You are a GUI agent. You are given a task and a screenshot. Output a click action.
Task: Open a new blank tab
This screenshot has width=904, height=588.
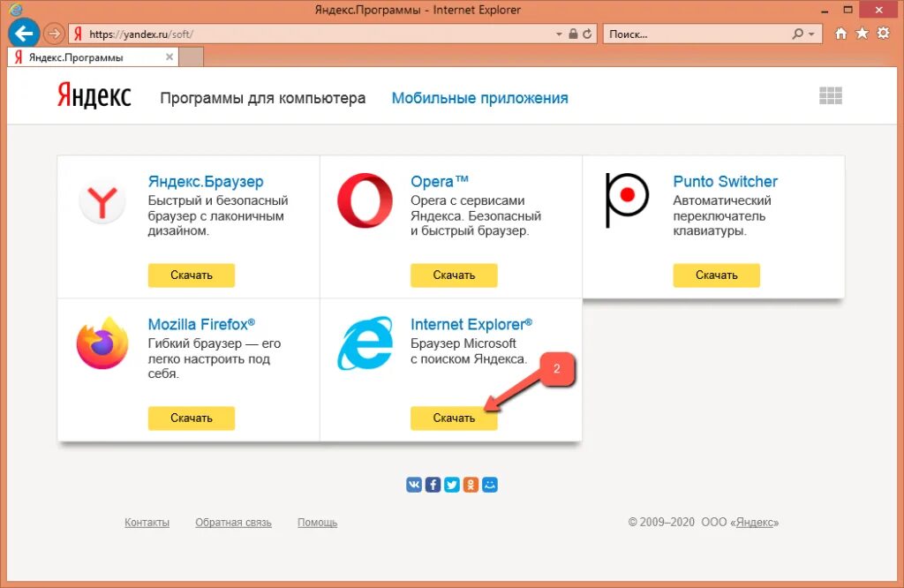192,57
